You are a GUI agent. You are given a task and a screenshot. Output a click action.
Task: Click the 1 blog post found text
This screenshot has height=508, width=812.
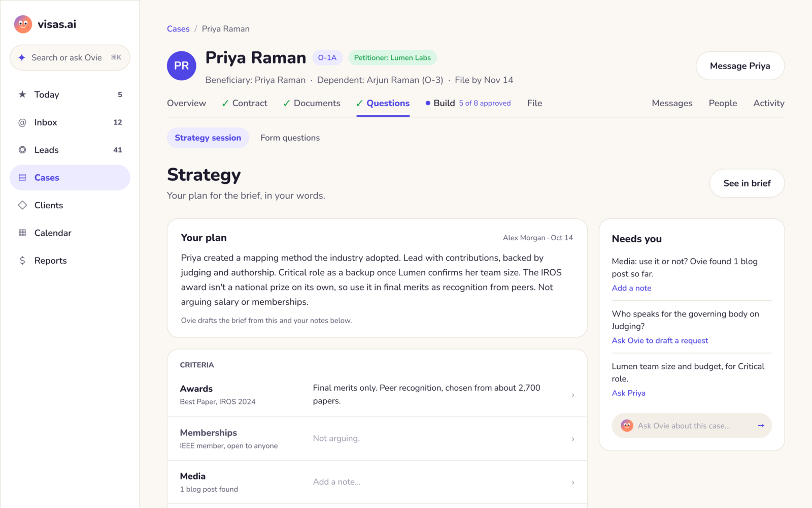point(209,489)
